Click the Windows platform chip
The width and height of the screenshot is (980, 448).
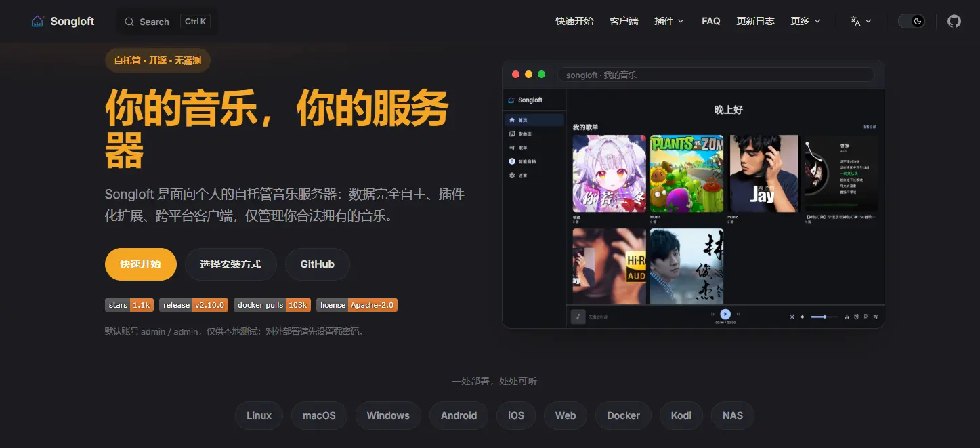[x=388, y=415]
